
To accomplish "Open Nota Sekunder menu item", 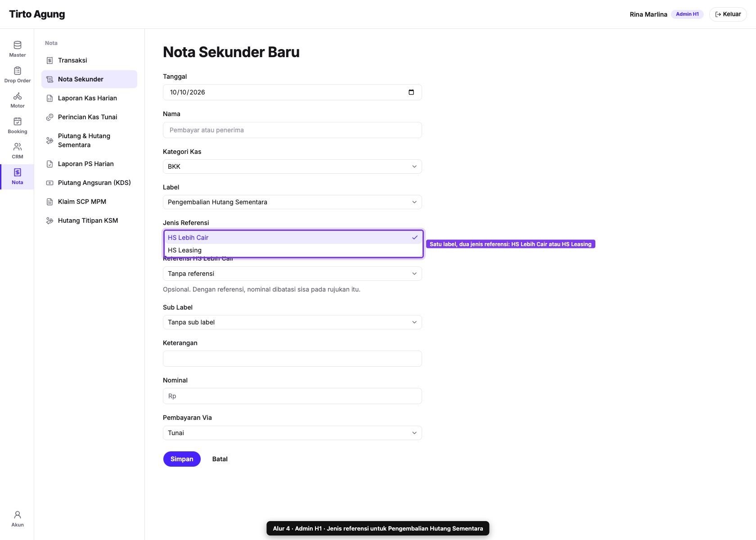I will (x=89, y=79).
